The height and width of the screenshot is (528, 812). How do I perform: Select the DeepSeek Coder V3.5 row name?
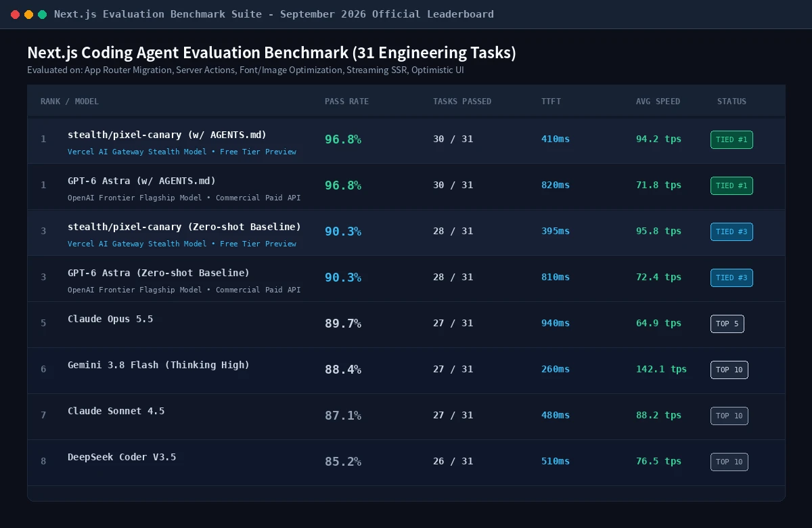click(122, 457)
